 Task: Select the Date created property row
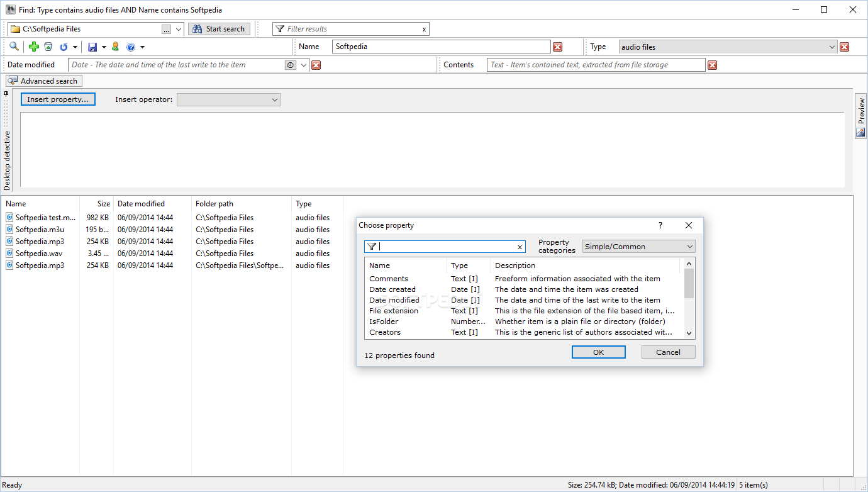[523, 289]
